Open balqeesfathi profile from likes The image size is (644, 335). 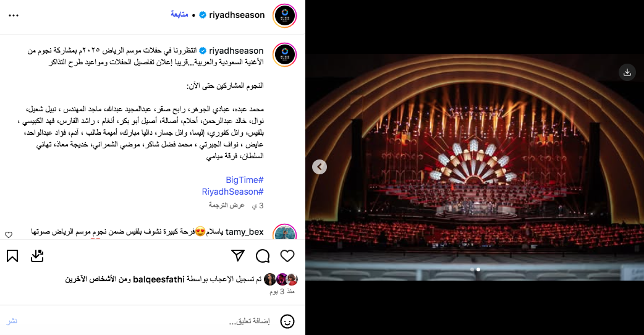[159, 279]
